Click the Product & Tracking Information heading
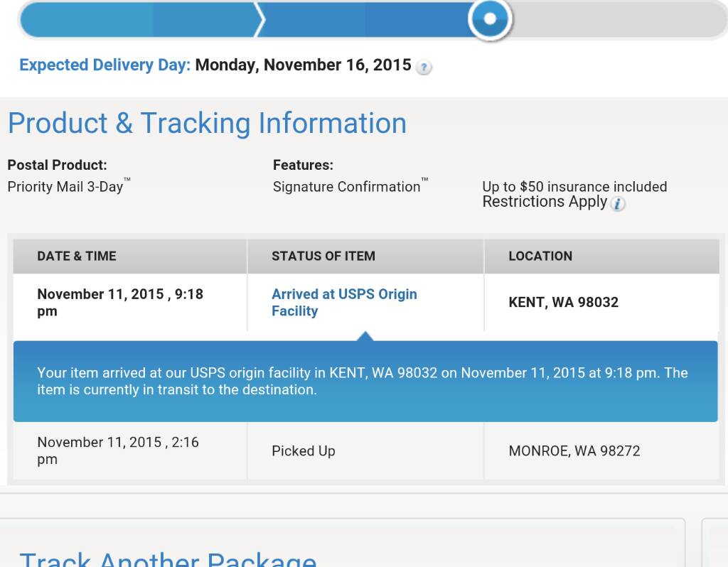728x567 pixels. (208, 124)
